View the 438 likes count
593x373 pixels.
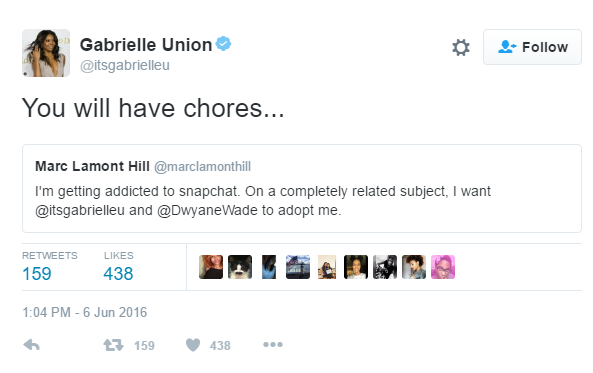[118, 274]
